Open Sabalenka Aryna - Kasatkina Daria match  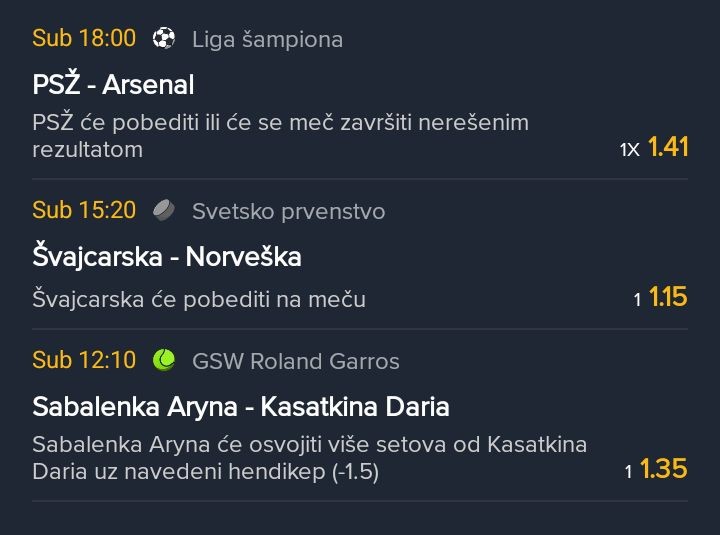[241, 407]
